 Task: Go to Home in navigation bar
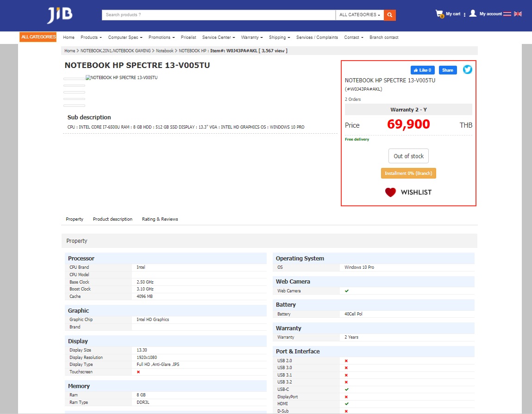[69, 37]
